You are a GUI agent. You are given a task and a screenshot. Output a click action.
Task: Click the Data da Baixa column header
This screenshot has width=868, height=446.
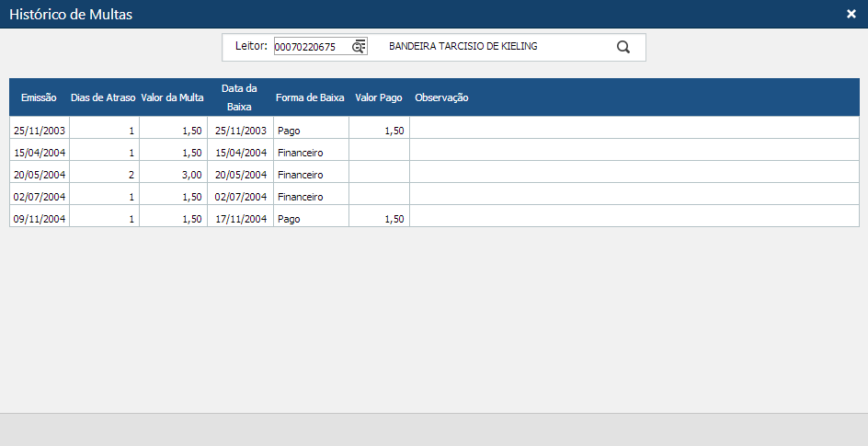pyautogui.click(x=240, y=97)
